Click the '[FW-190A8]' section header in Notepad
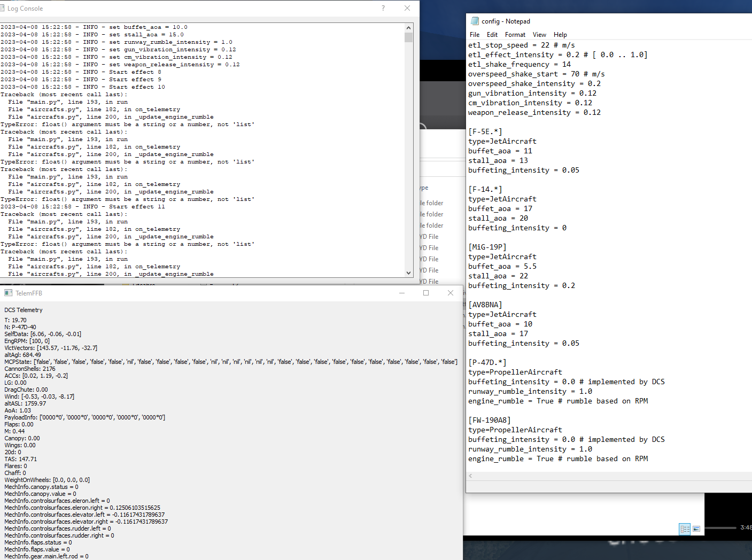The width and height of the screenshot is (752, 560). tap(490, 421)
